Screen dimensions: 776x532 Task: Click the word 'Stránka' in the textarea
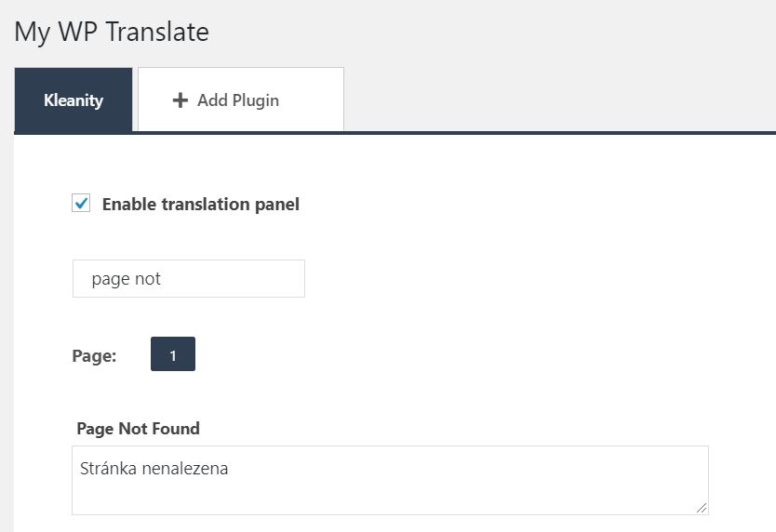[107, 470]
